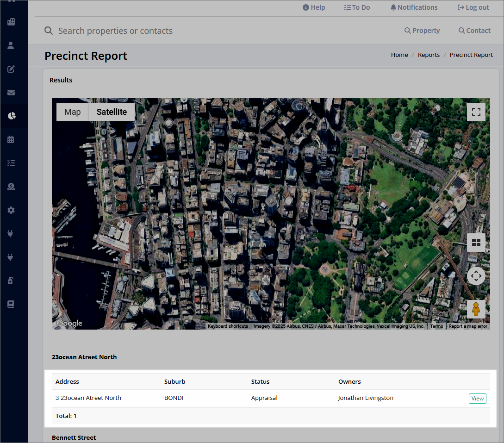Viewport: 504px width, 443px height.
Task: Select the Street View pegman icon
Action: (476, 309)
